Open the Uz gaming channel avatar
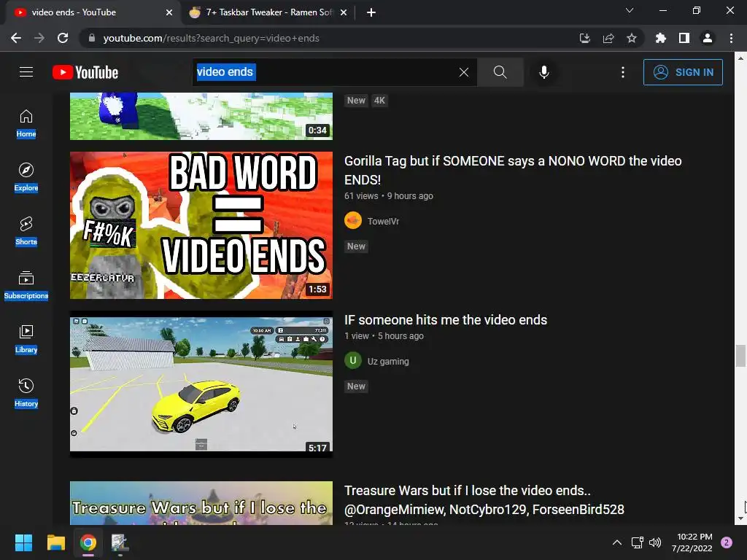The height and width of the screenshot is (560, 747). (353, 360)
